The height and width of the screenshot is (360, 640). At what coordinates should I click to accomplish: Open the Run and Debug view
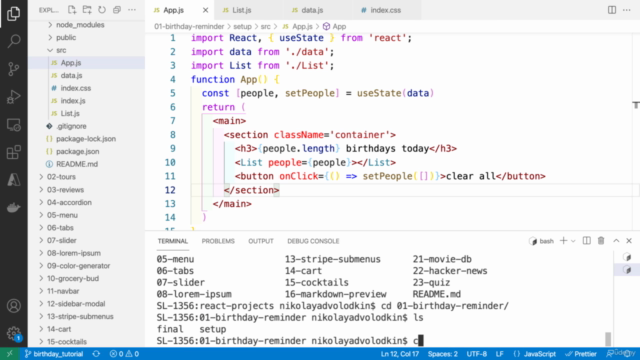[13, 97]
